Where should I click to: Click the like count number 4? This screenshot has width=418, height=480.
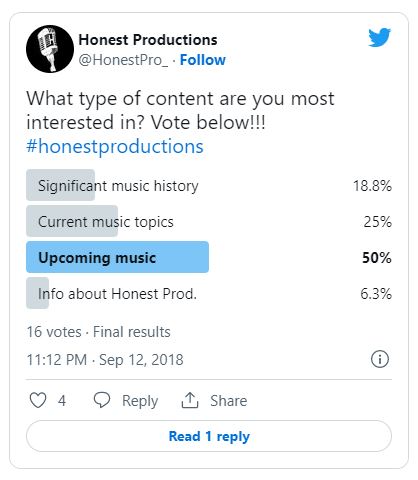(62, 401)
